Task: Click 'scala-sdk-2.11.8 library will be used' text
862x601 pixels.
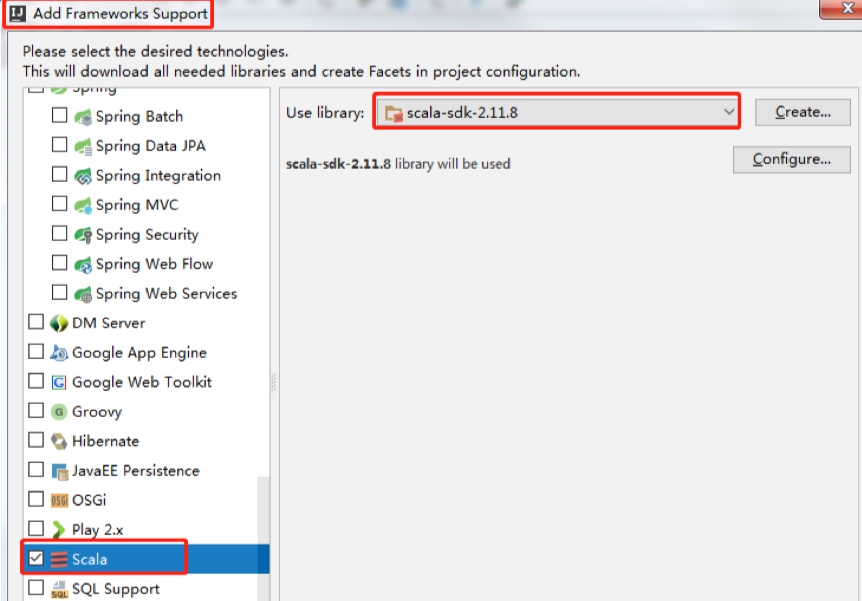Action: pyautogui.click(x=398, y=164)
